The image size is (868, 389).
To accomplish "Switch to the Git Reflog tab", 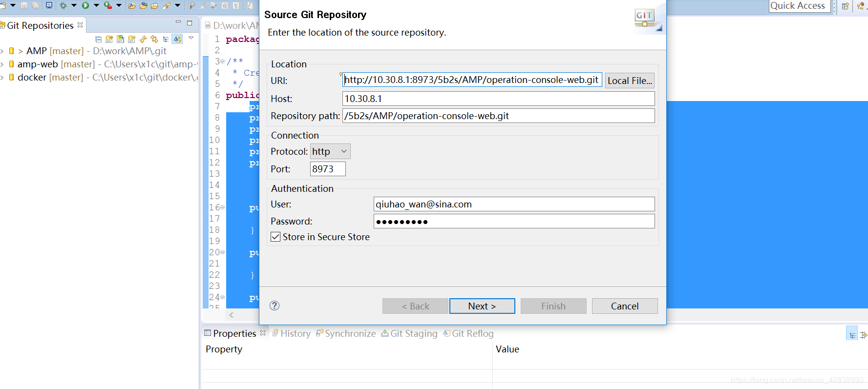I will [468, 333].
